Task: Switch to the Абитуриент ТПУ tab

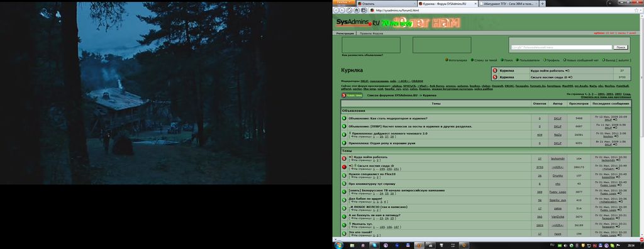Action: tap(508, 3)
